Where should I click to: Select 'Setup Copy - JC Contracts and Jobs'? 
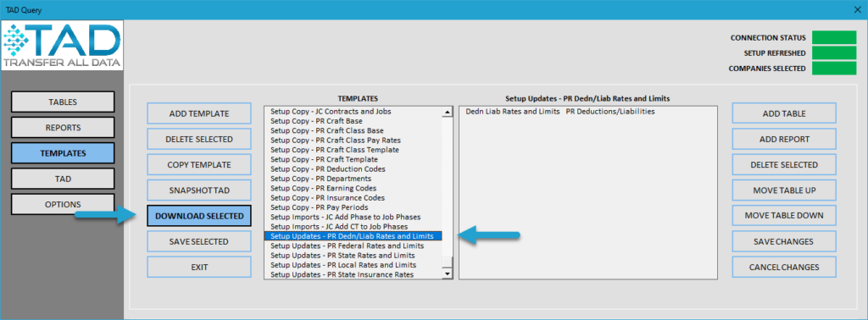point(353,111)
